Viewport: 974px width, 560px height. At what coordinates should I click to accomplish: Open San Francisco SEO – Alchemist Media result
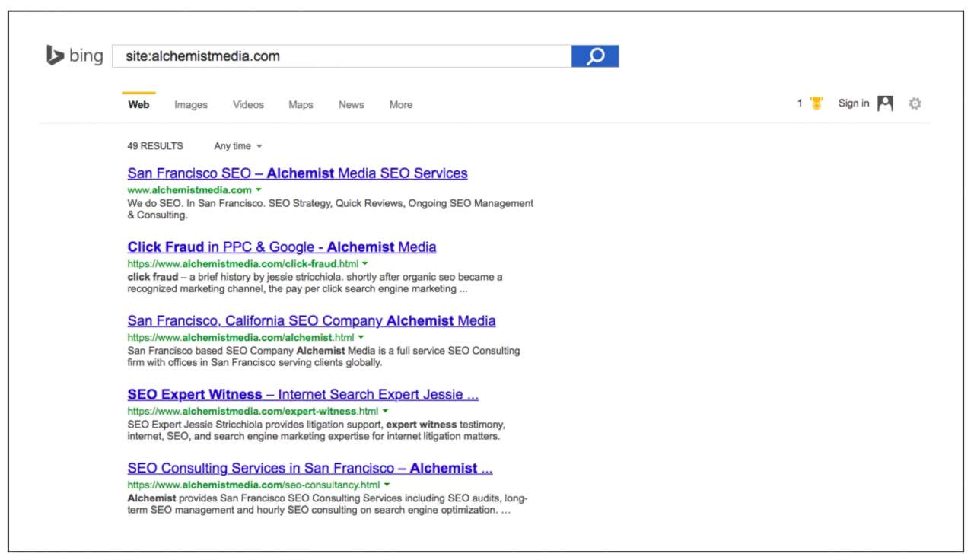pyautogui.click(x=298, y=173)
